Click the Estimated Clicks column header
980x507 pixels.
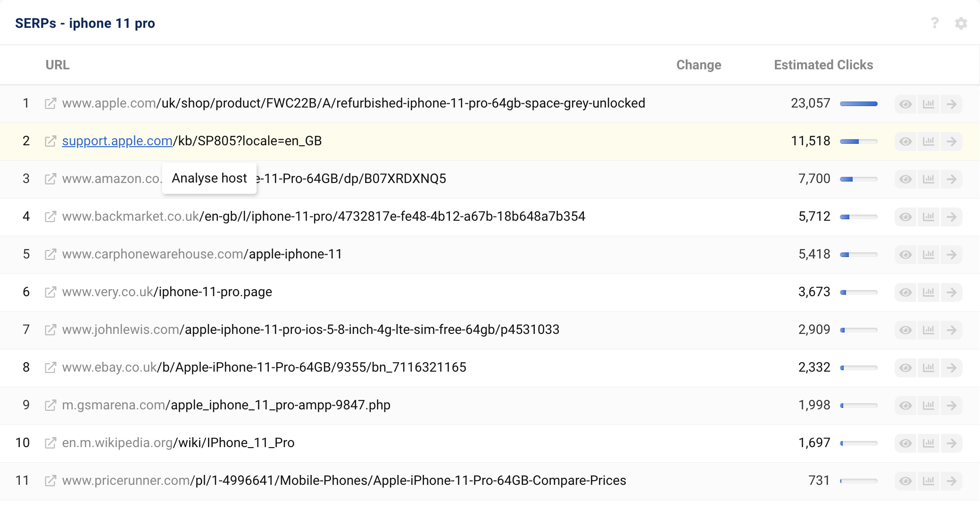[823, 65]
